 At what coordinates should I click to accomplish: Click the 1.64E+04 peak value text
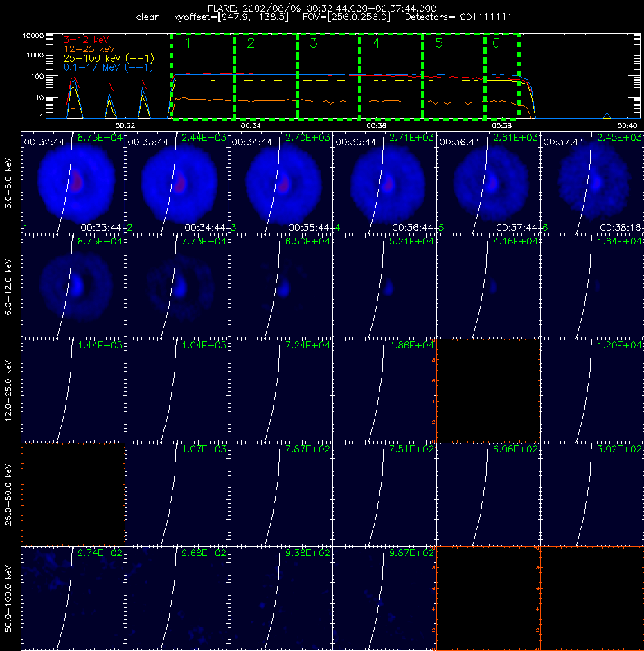[x=619, y=241]
